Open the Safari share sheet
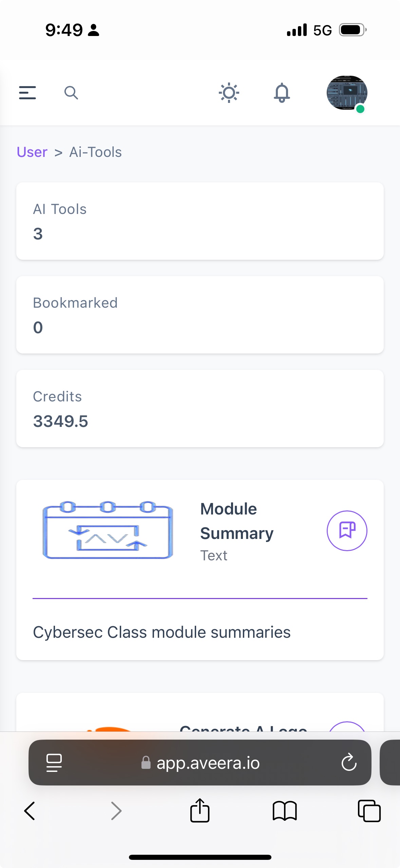 click(200, 810)
